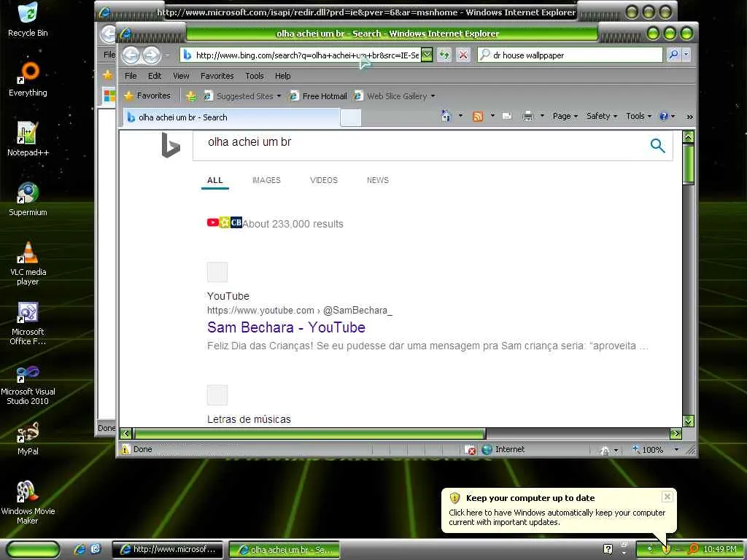Screen dimensions: 747x560
Task: Click the scroll down arrow of vertical scrollbar
Action: [688, 421]
